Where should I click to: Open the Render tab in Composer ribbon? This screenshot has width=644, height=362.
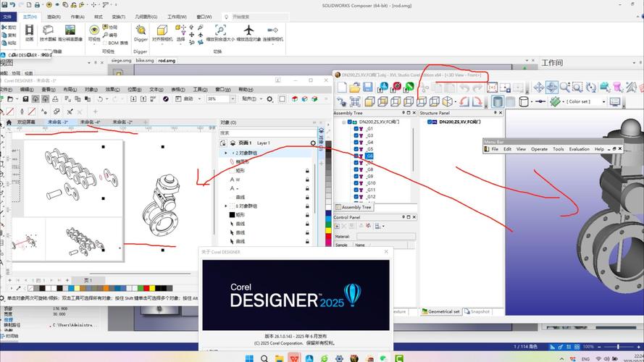coord(54,17)
